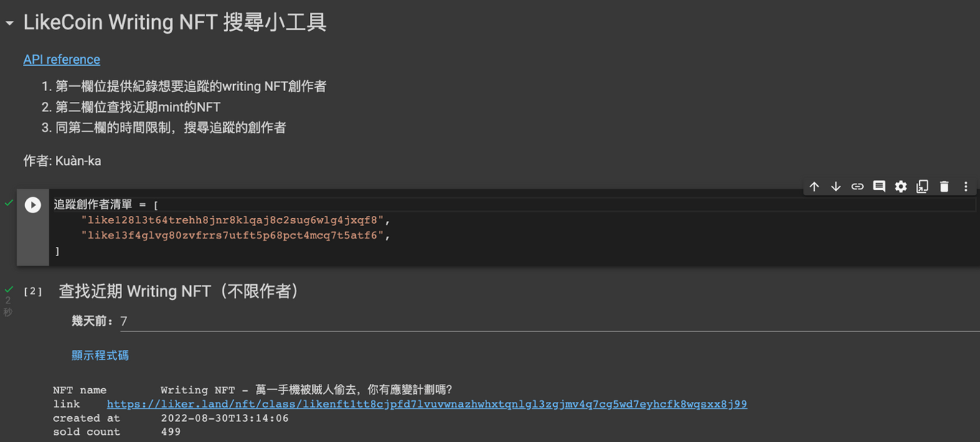Delete the cell with the trash icon

point(944,187)
